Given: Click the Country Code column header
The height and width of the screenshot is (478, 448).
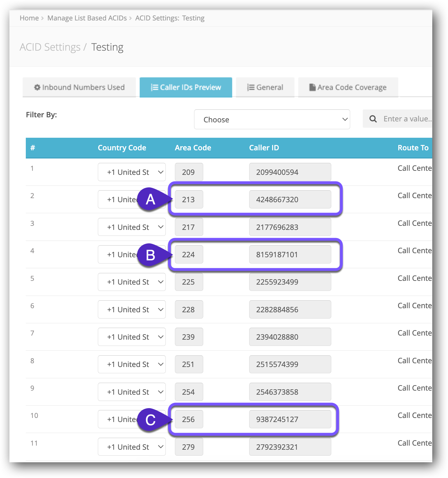Looking at the screenshot, I should click(x=122, y=148).
